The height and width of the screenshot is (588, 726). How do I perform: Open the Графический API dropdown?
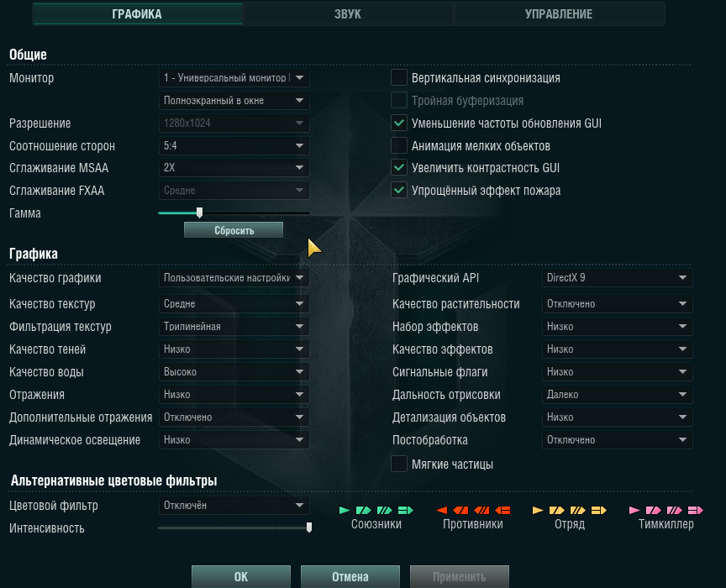point(618,278)
